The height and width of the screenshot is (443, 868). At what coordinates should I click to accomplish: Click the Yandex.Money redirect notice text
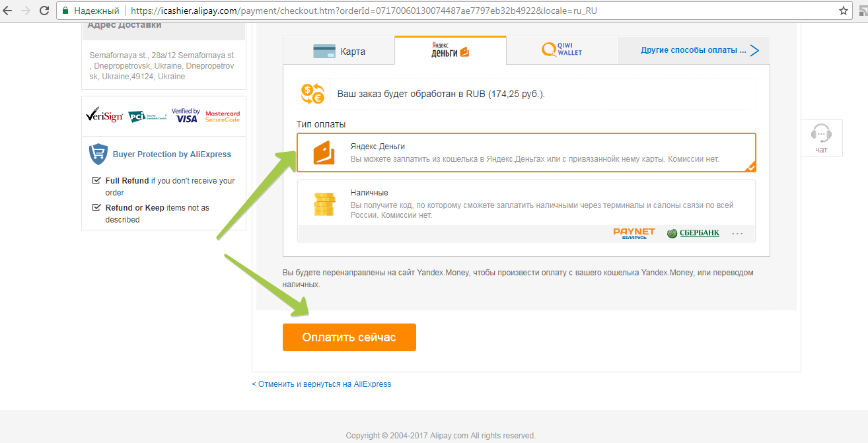pos(518,278)
